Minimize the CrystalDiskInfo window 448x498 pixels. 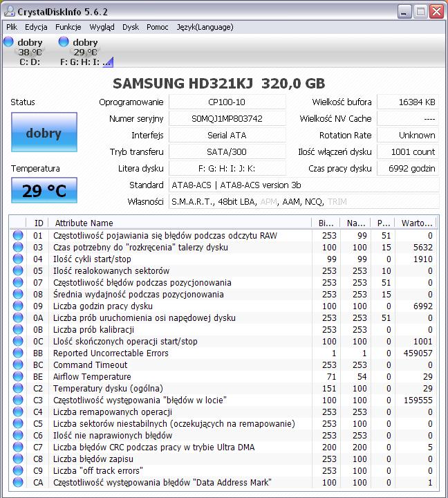404,12
